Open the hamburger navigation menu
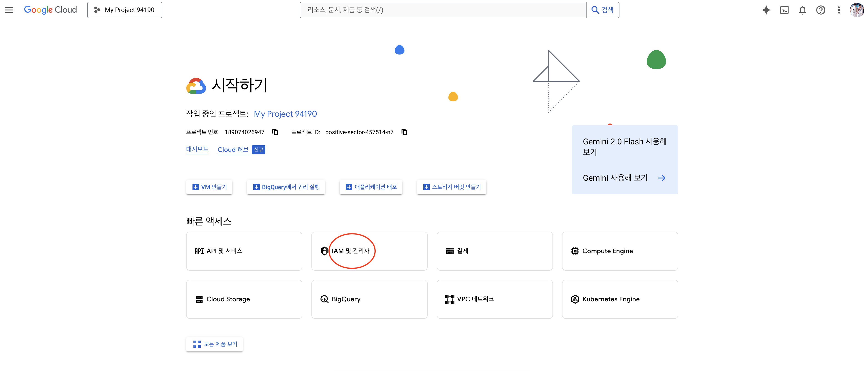Image resolution: width=868 pixels, height=371 pixels. (9, 10)
